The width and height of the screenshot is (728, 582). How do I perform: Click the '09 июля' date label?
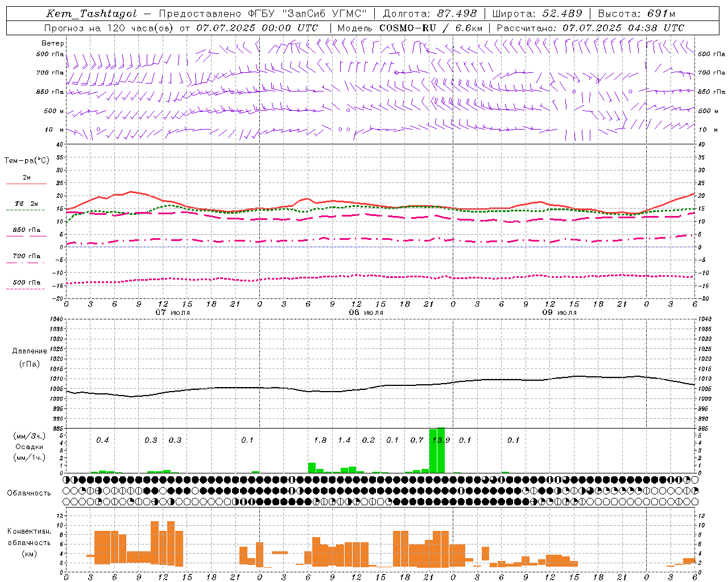click(x=560, y=313)
